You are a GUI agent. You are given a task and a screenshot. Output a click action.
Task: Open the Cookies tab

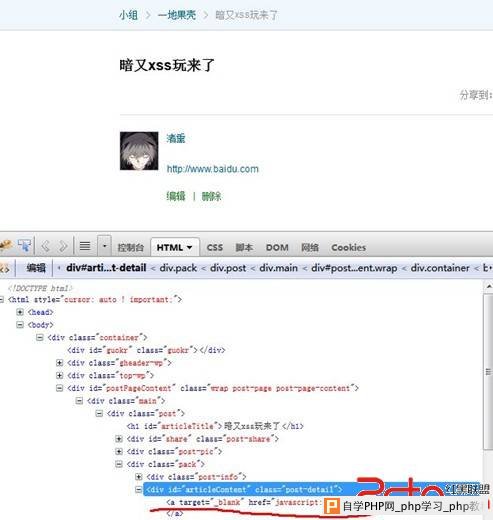tap(349, 247)
